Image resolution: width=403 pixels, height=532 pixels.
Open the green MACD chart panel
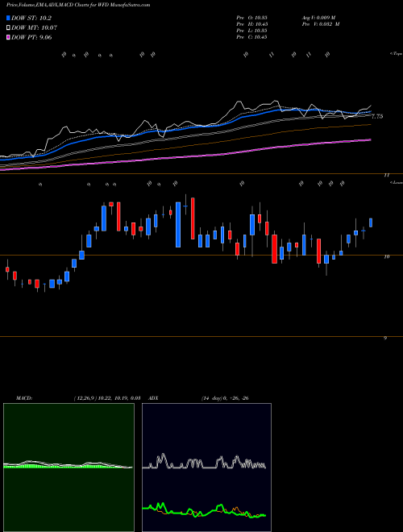[69, 468]
